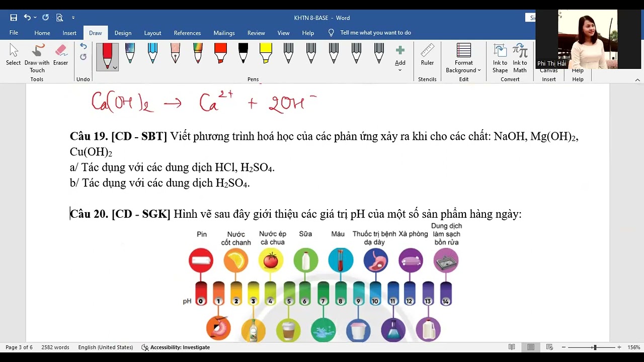Select the rainbow pen
Viewport: 644px width, 362px height.
(x=198, y=53)
